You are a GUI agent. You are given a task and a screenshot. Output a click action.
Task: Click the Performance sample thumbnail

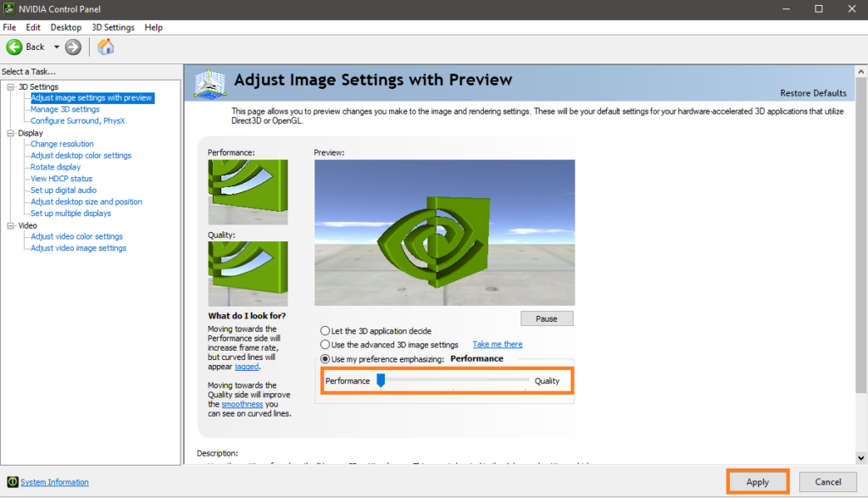click(248, 192)
